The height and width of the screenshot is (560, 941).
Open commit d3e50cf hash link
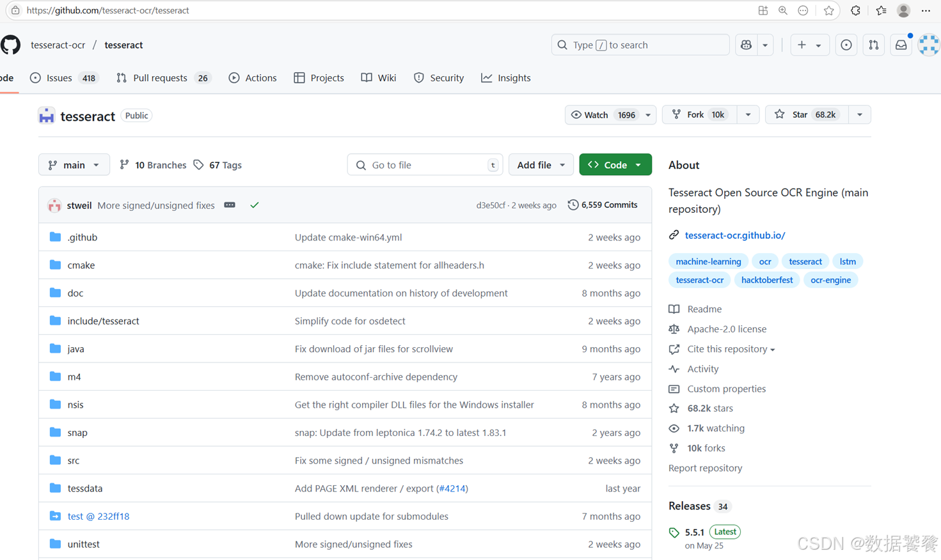point(491,205)
